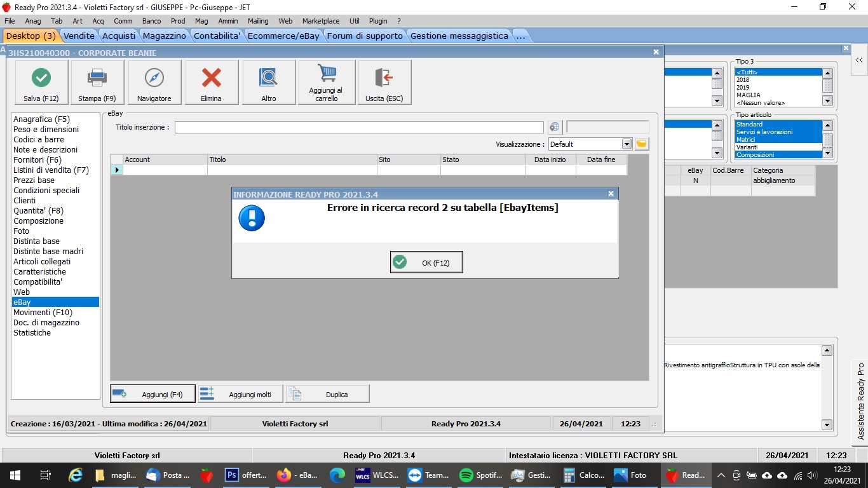
Task: Open the Calculator app in the taskbar
Action: click(584, 475)
